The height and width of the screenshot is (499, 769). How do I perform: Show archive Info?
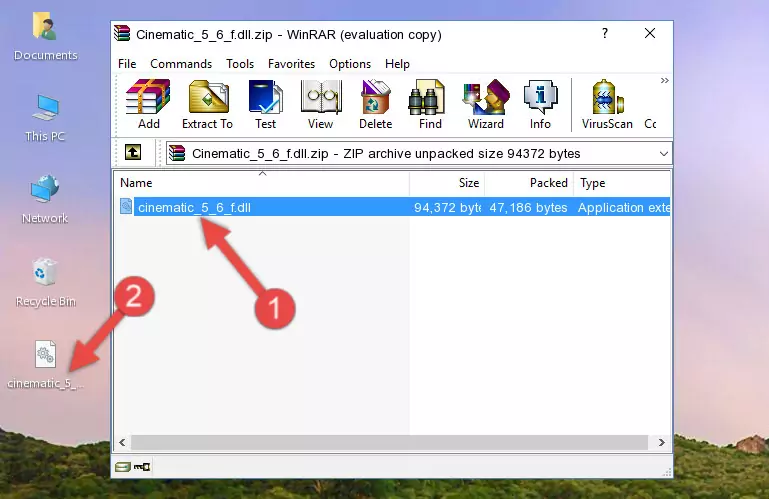(540, 105)
